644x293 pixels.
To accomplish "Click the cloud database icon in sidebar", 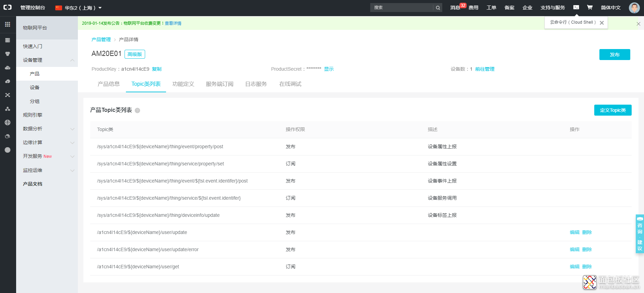I will 8,68.
